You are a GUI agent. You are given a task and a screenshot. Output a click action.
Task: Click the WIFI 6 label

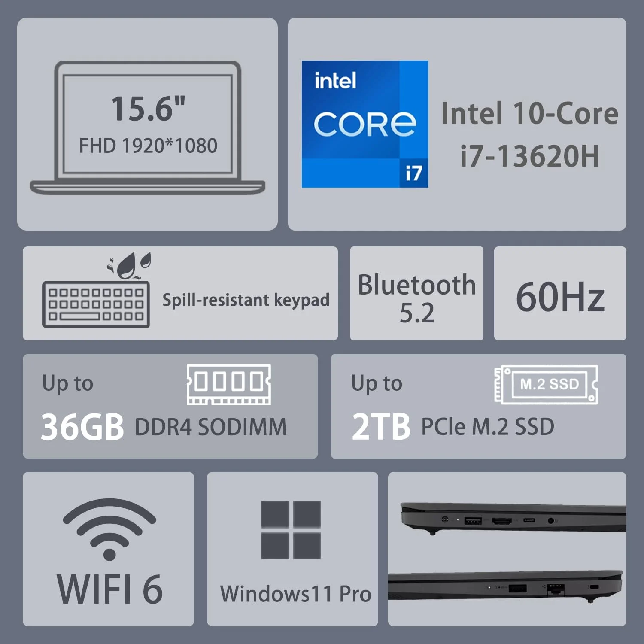pyautogui.click(x=110, y=589)
